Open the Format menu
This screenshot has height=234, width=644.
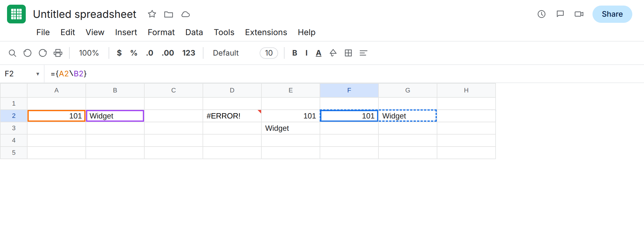click(161, 32)
